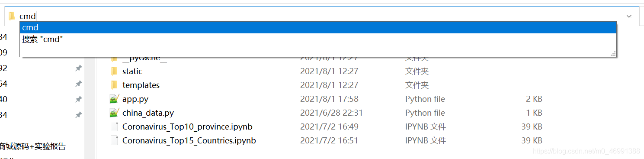Click the folder icon in address bar
Screen dimensions: 644x159
(12, 16)
